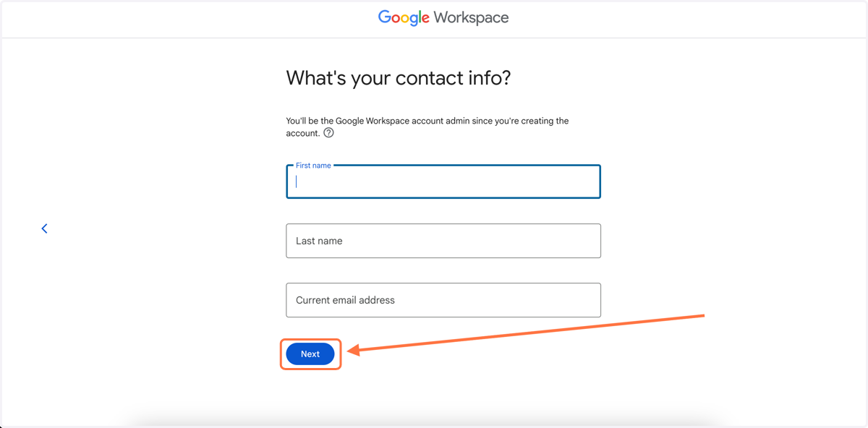Viewport: 868px width, 428px height.
Task: Select the Last name input field
Action: 443,241
